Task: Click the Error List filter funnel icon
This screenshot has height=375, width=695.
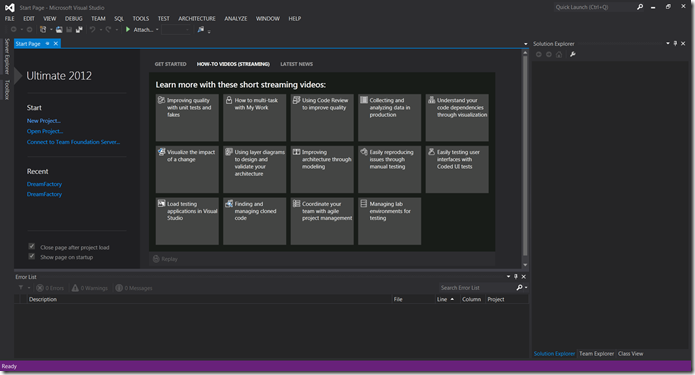Action: 21,288
